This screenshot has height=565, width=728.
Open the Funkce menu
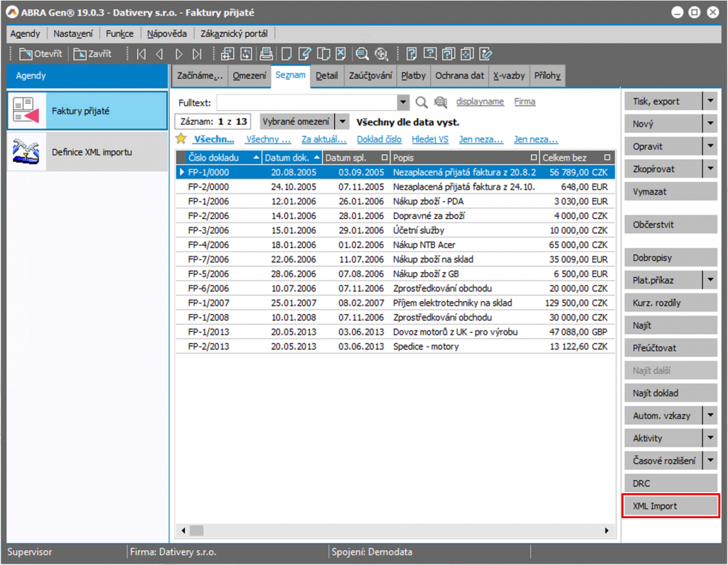click(119, 33)
